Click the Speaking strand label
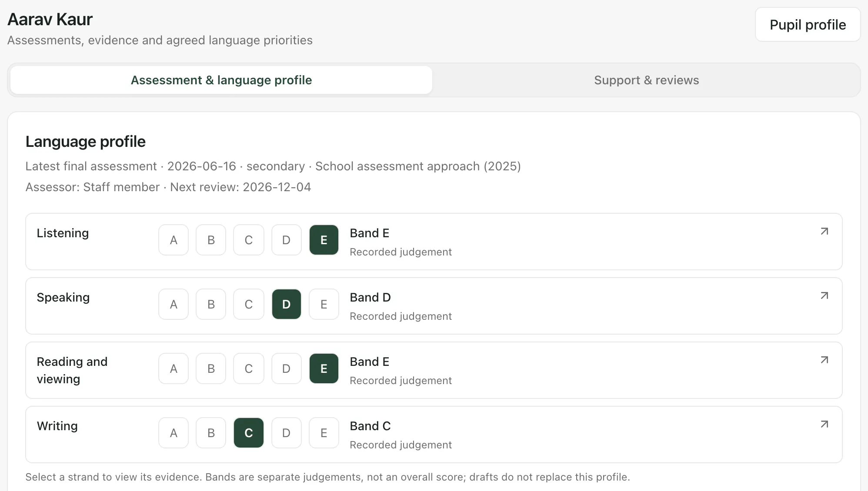Viewport: 868px width, 491px height. [63, 298]
